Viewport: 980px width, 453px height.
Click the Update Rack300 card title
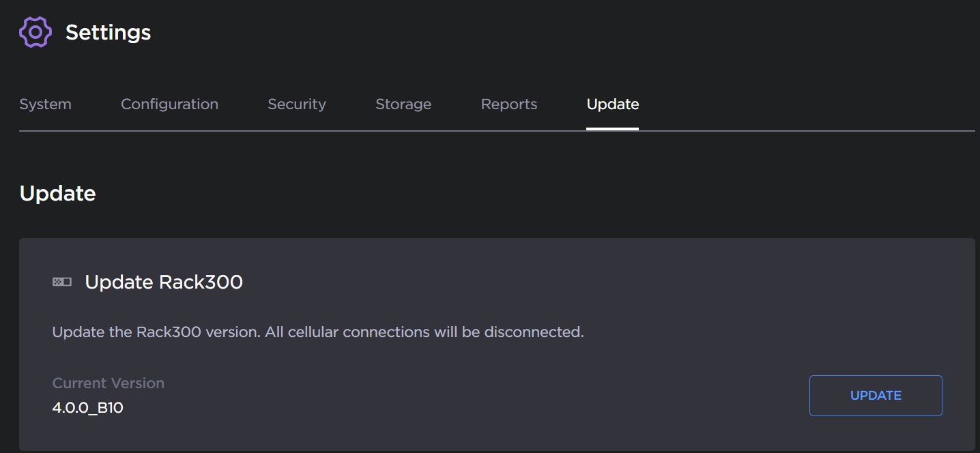pos(164,282)
